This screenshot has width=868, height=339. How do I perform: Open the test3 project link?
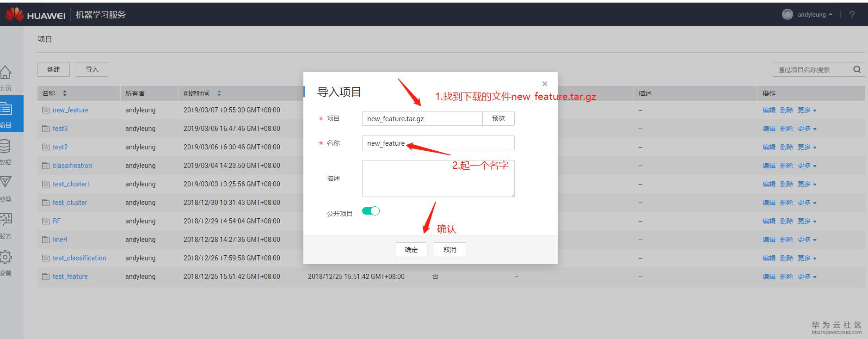60,129
